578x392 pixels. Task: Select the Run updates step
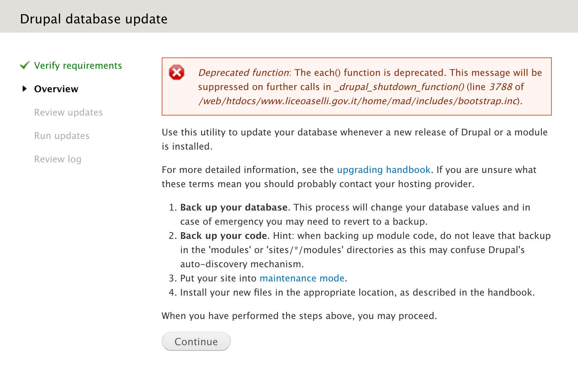pos(62,136)
